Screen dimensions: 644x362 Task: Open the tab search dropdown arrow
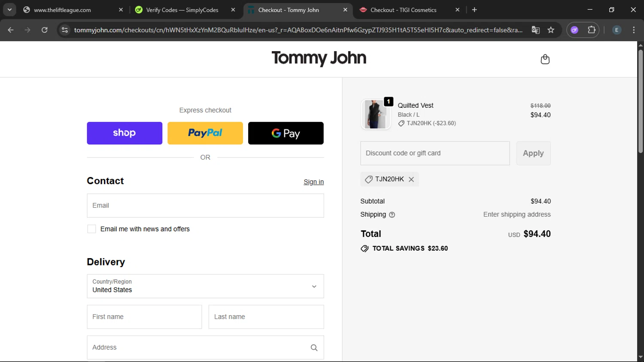coord(9,10)
